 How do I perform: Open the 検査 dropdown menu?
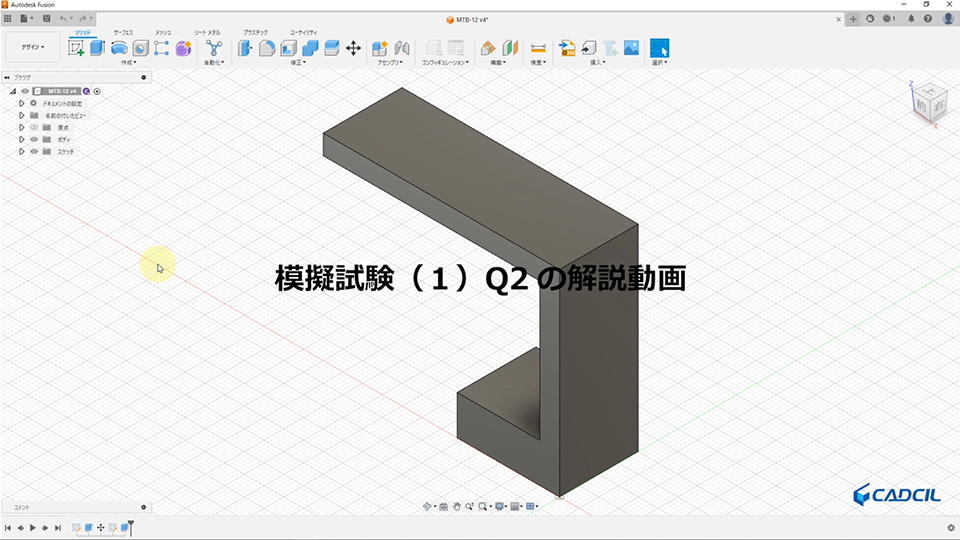[538, 62]
